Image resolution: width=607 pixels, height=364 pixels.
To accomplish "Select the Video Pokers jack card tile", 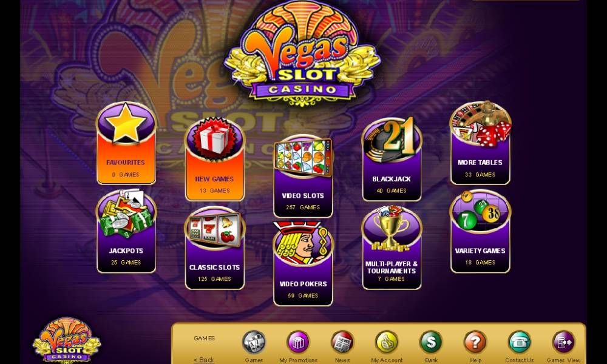I will [303, 264].
